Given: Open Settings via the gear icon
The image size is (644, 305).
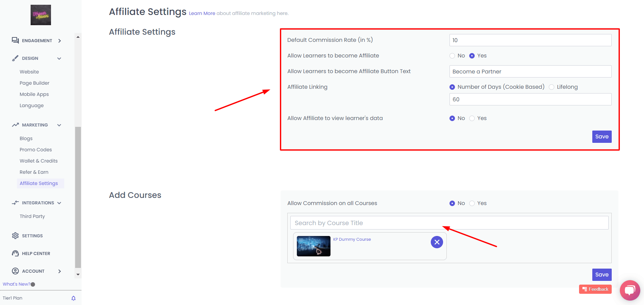Looking at the screenshot, I should pyautogui.click(x=15, y=236).
